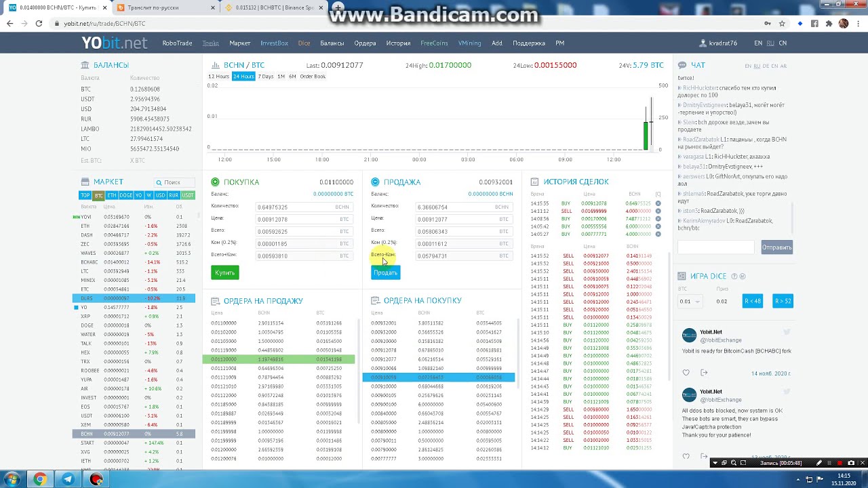
Task: Switch chart to Order Book view
Action: [313, 77]
